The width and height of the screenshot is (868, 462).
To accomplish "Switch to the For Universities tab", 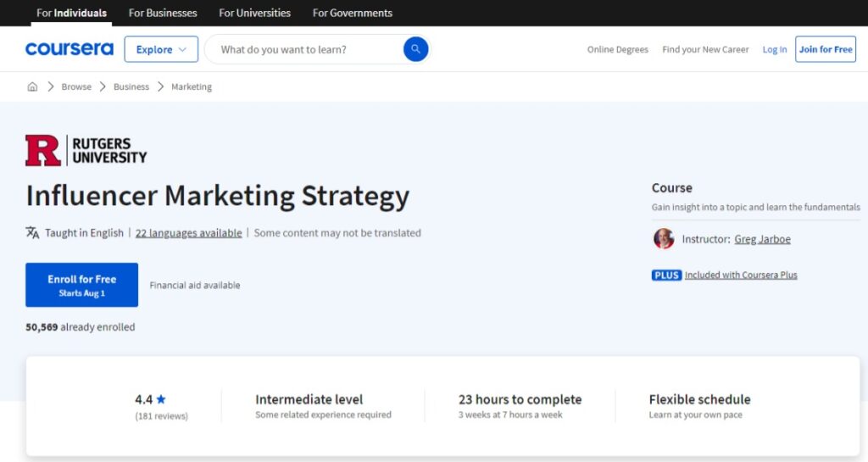I will pos(254,13).
